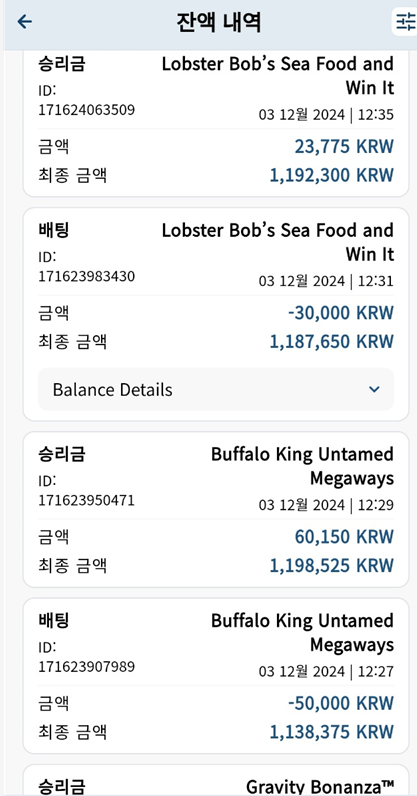Tap final balance 1,198,525 KRW
The image size is (417, 796).
(331, 565)
